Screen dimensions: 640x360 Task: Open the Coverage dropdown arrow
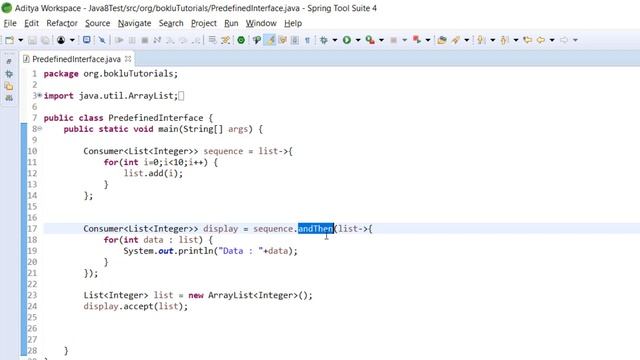381,40
